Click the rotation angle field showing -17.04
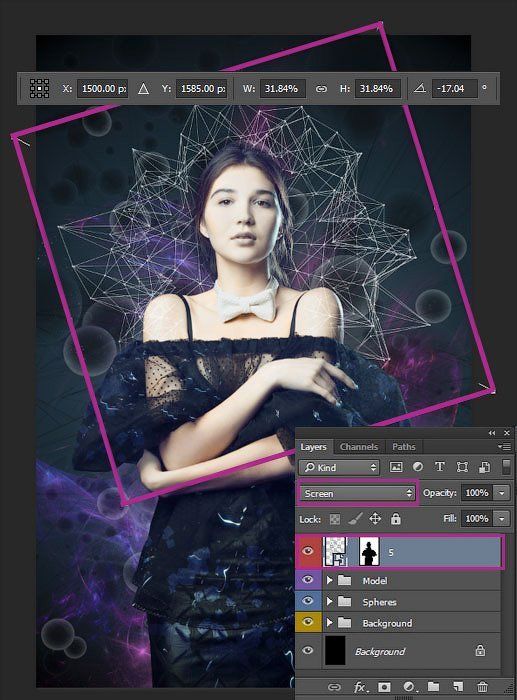This screenshot has height=700, width=517. [454, 88]
